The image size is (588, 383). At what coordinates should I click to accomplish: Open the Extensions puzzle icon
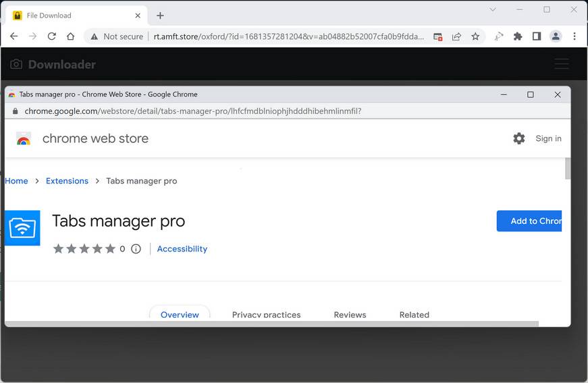[x=518, y=36]
